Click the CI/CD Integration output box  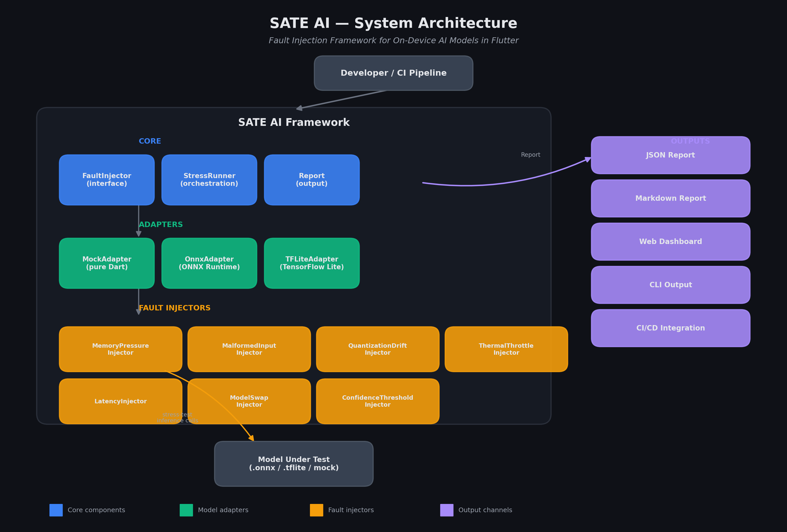[x=671, y=328]
